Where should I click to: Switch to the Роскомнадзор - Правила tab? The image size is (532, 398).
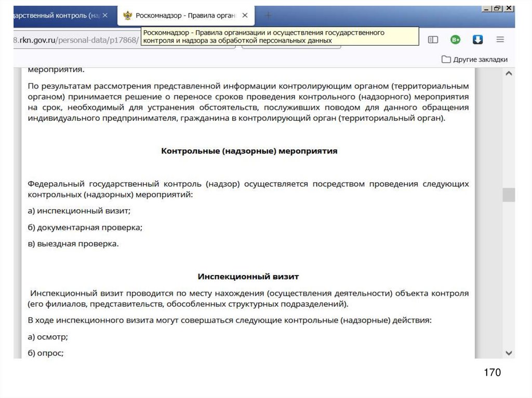185,16
